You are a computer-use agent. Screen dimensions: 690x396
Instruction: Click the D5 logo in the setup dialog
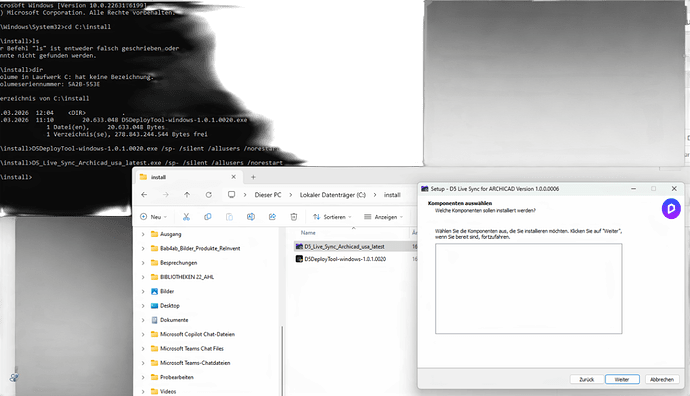coord(671,209)
